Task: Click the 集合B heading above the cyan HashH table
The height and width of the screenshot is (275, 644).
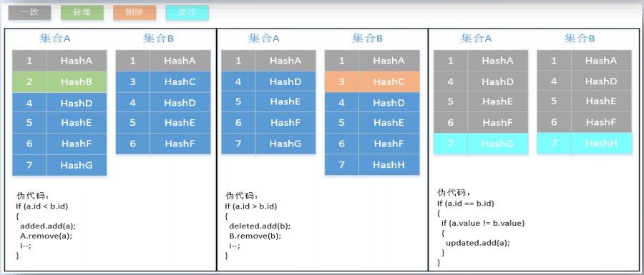Action: pyautogui.click(x=580, y=39)
